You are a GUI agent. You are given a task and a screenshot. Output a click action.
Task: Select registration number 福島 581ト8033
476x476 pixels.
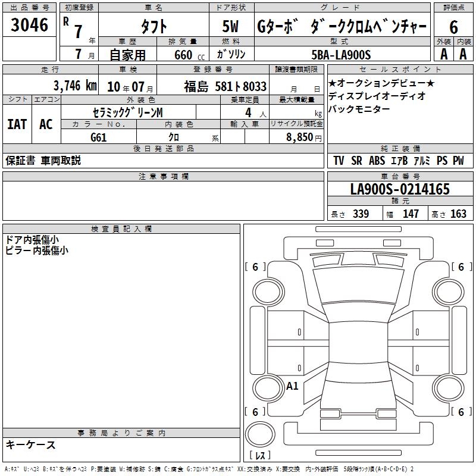coord(226,86)
